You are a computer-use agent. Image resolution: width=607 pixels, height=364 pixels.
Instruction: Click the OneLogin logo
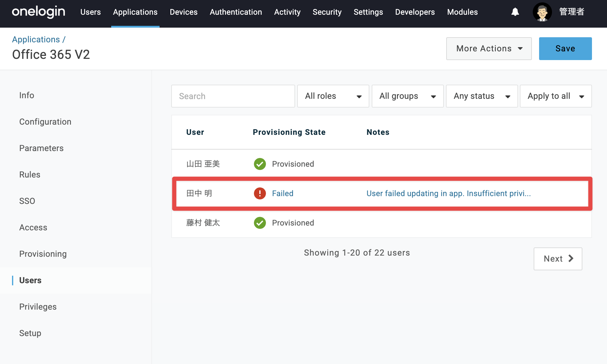[38, 12]
